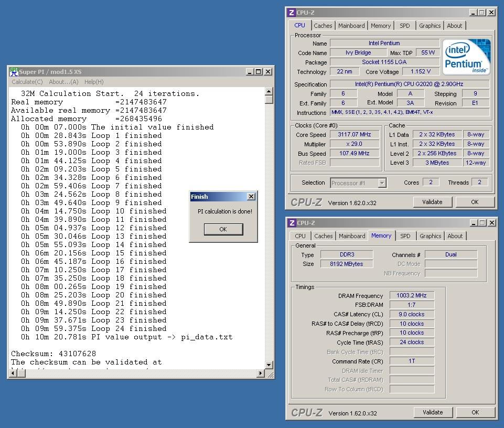
Task: Select CPU tab in upper CPU-Z window
Action: tap(299, 25)
